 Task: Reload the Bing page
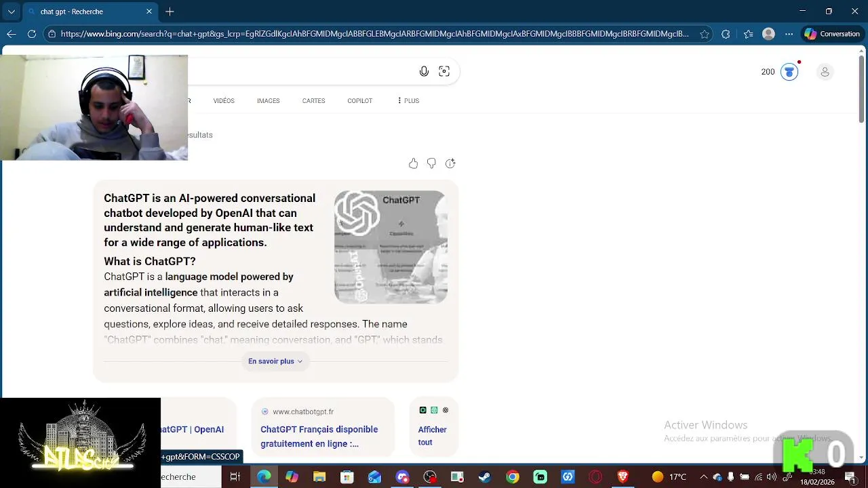(x=32, y=34)
